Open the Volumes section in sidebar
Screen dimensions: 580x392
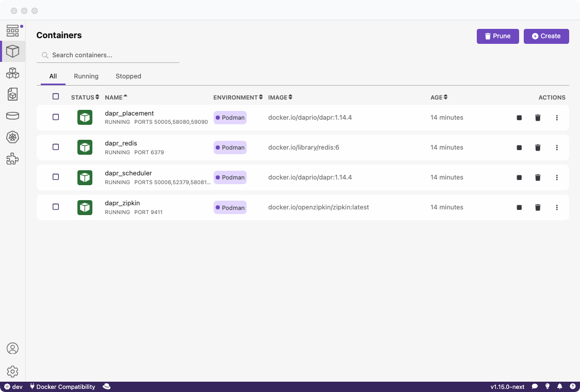[x=12, y=116]
